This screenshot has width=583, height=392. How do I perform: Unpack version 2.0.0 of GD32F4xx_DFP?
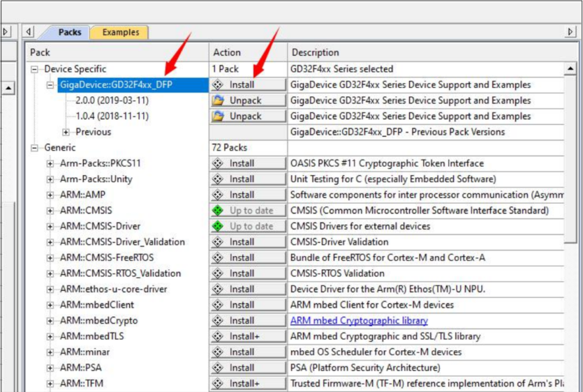coord(249,100)
